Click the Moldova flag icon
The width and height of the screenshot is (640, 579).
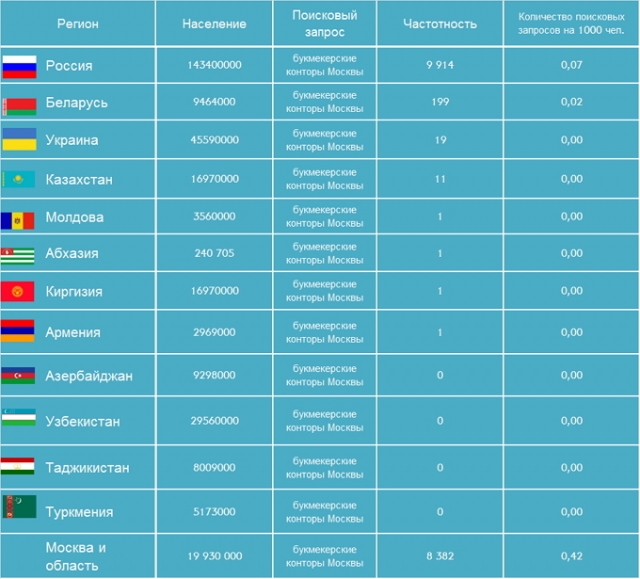point(18,221)
